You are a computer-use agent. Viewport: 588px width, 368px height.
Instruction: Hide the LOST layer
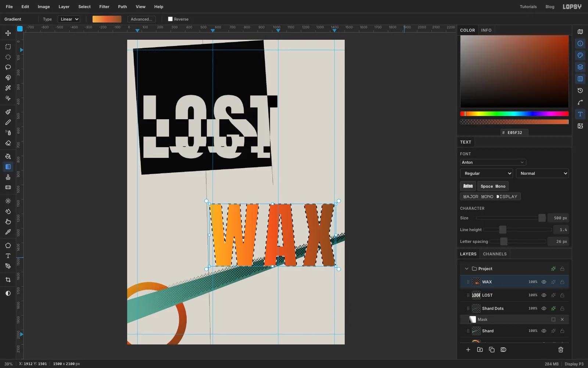(544, 295)
